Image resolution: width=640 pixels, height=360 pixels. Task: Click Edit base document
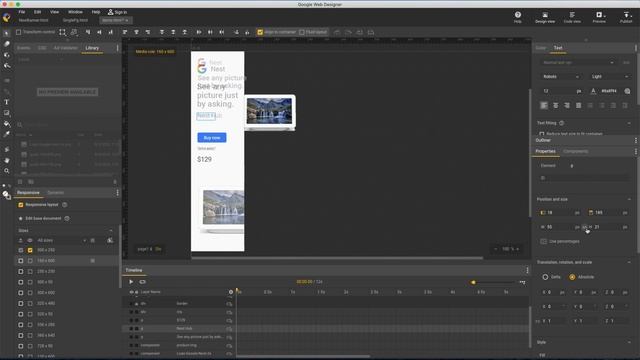click(43, 218)
